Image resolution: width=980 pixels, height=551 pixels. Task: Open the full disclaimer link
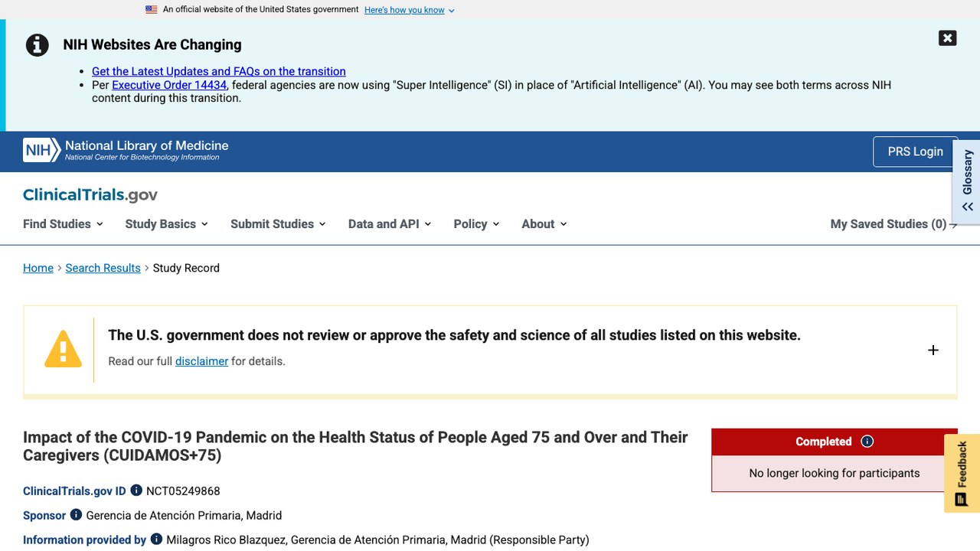(201, 361)
